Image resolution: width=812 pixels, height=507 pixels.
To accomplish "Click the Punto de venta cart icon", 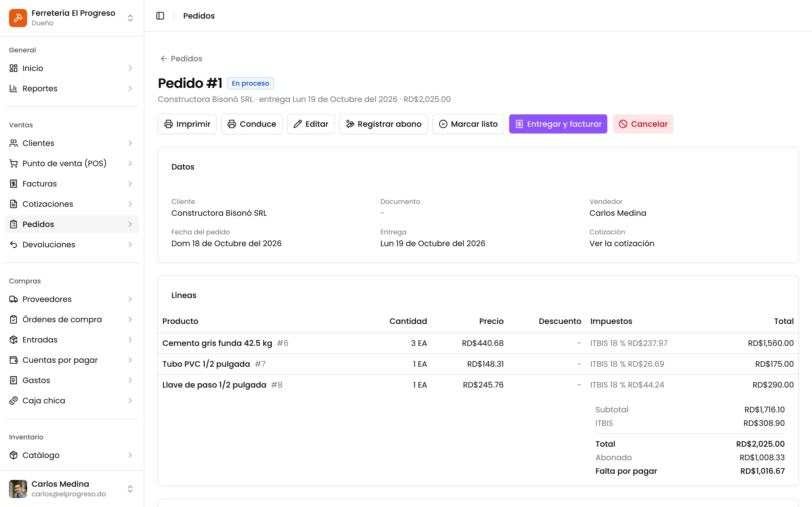I will point(14,163).
